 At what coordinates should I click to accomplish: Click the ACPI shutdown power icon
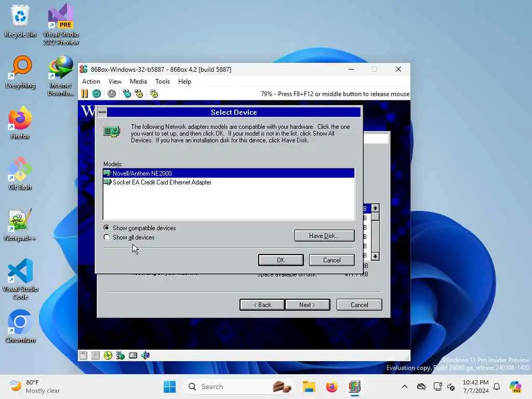pos(112,94)
